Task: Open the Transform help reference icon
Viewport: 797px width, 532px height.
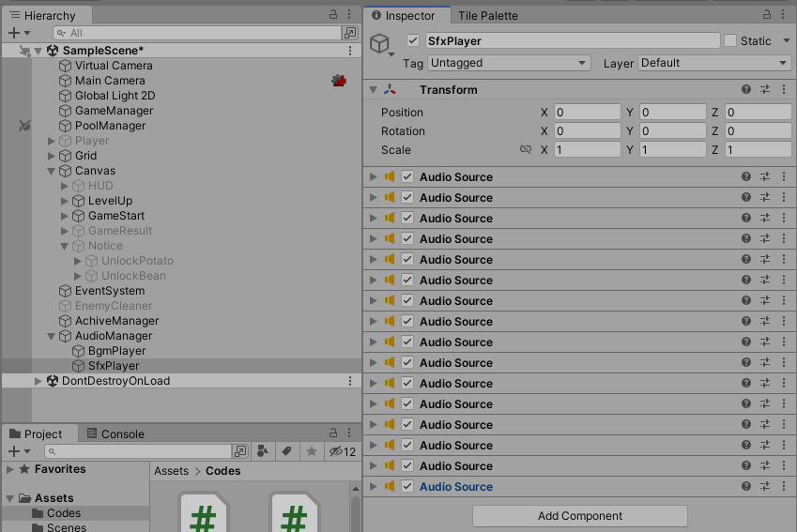Action: pos(745,89)
